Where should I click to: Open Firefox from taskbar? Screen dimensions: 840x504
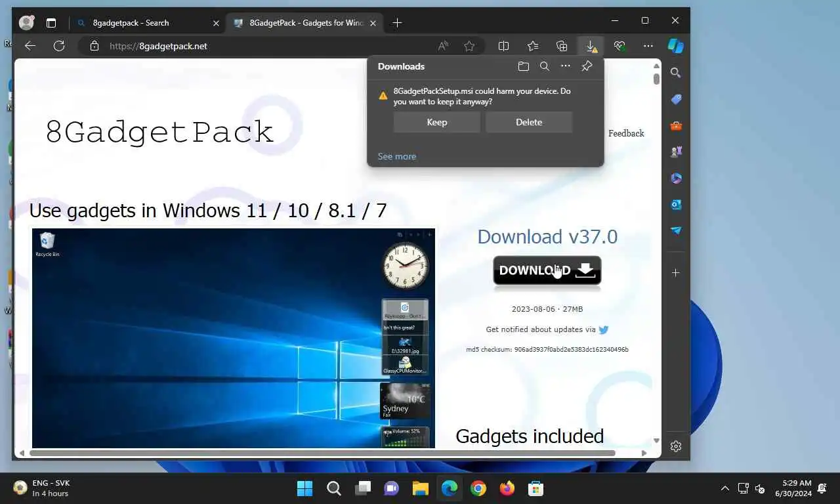click(507, 488)
